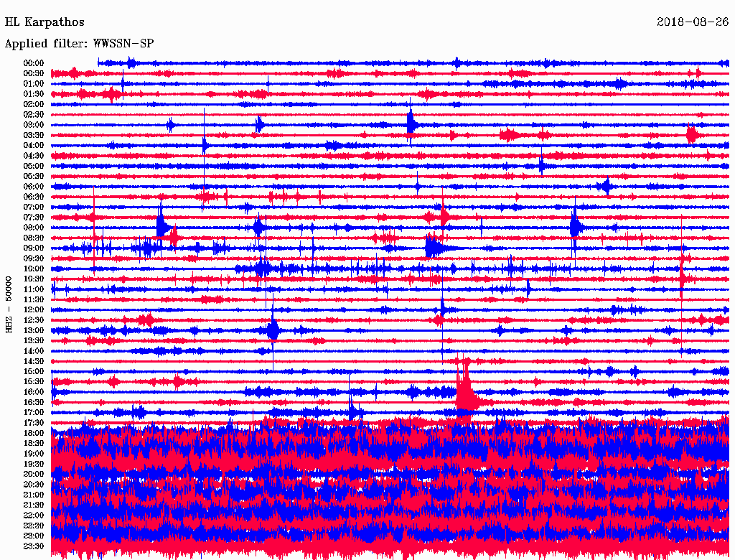
Task: Select the 19:30 time row label
Action: pyautogui.click(x=34, y=465)
